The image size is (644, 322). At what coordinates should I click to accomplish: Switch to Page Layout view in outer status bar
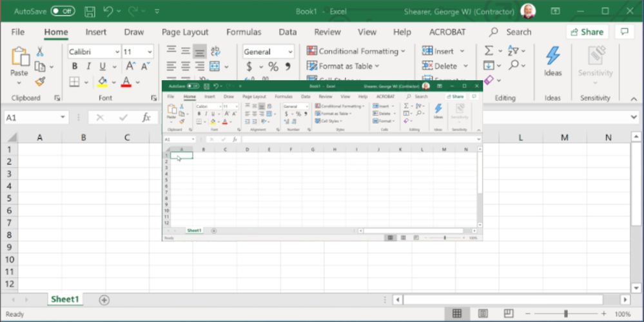click(479, 314)
